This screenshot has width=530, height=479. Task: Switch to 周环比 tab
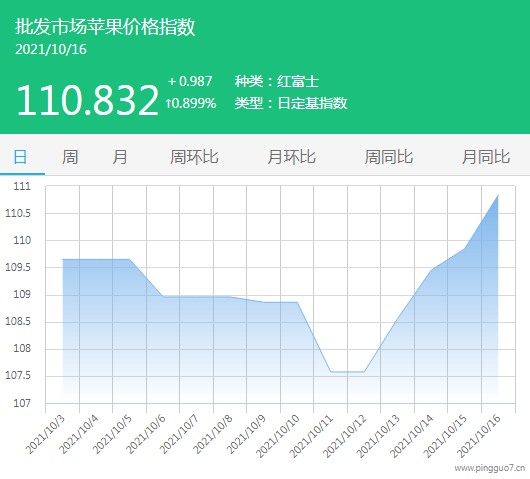[194, 157]
